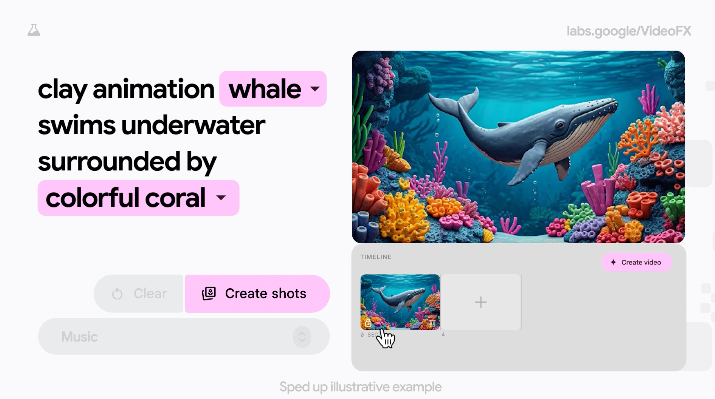Select the whale clip in the timeline
Screen dimensions: 715x399
point(400,302)
